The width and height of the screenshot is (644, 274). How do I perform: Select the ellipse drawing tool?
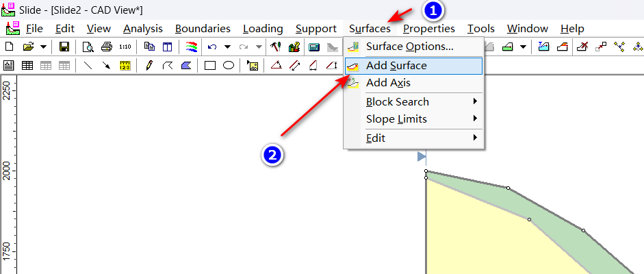point(229,66)
